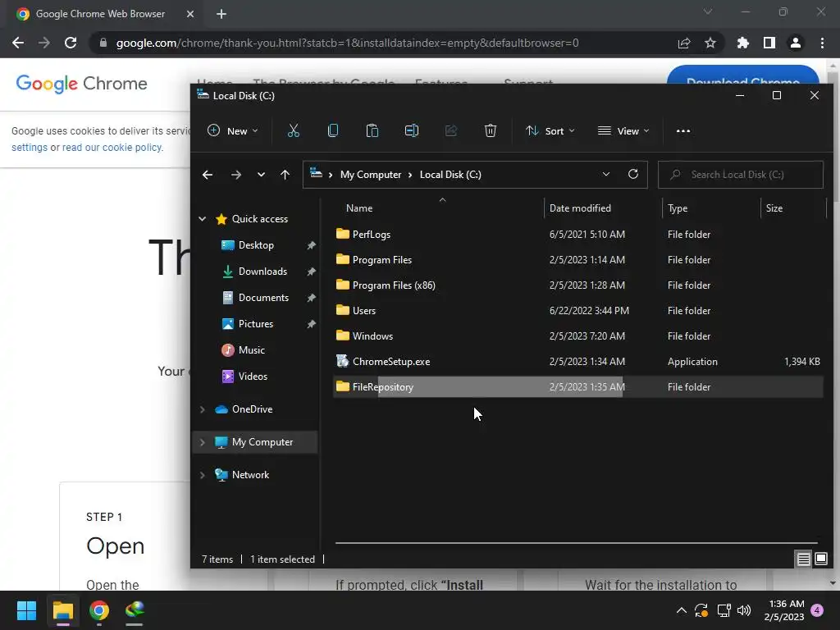Viewport: 840px width, 630px height.
Task: Open the View dropdown menu
Action: (x=623, y=130)
